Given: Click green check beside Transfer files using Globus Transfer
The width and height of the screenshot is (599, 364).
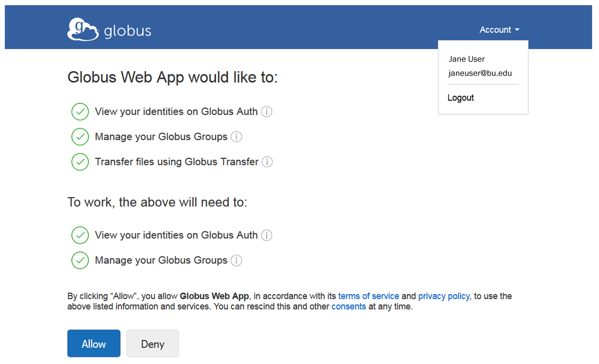Looking at the screenshot, I should (x=80, y=162).
